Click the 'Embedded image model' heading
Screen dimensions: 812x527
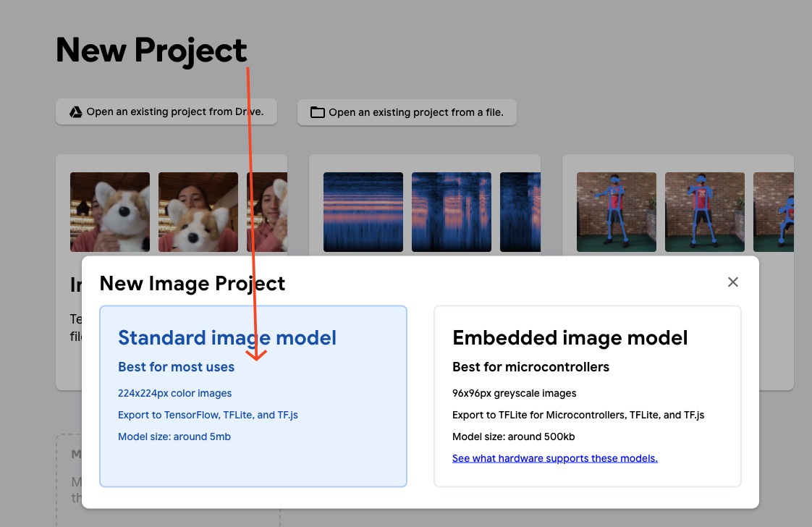point(570,338)
